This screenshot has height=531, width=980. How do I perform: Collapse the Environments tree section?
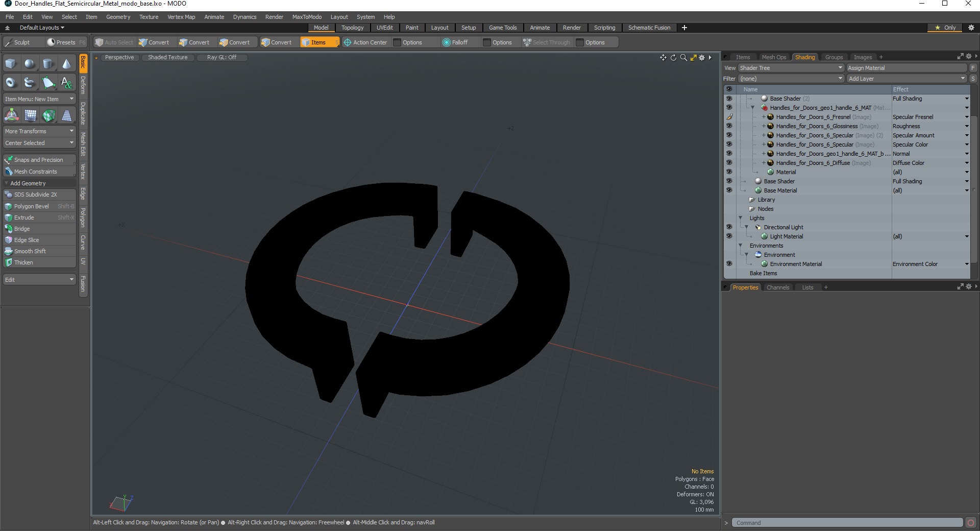click(x=741, y=246)
